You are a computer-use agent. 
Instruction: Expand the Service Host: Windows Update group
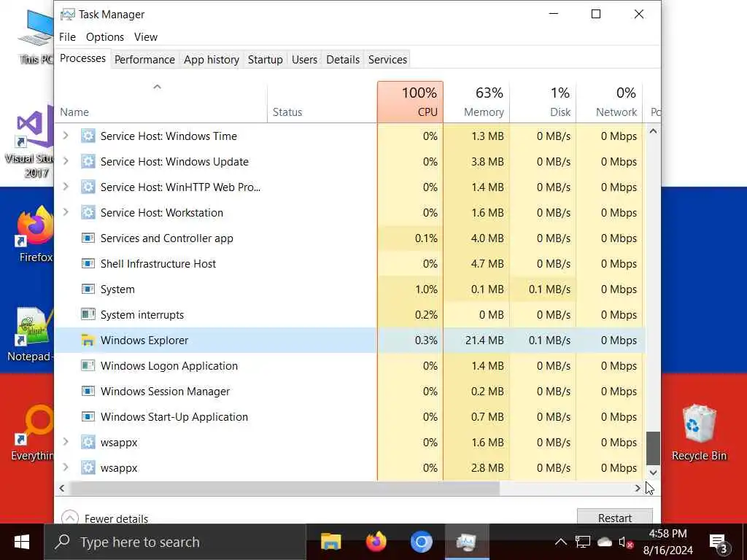[x=66, y=161]
